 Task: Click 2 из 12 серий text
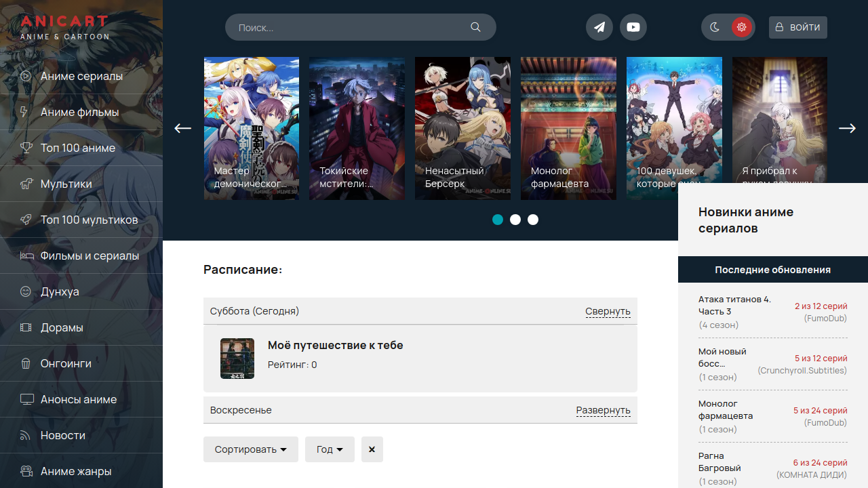click(821, 306)
